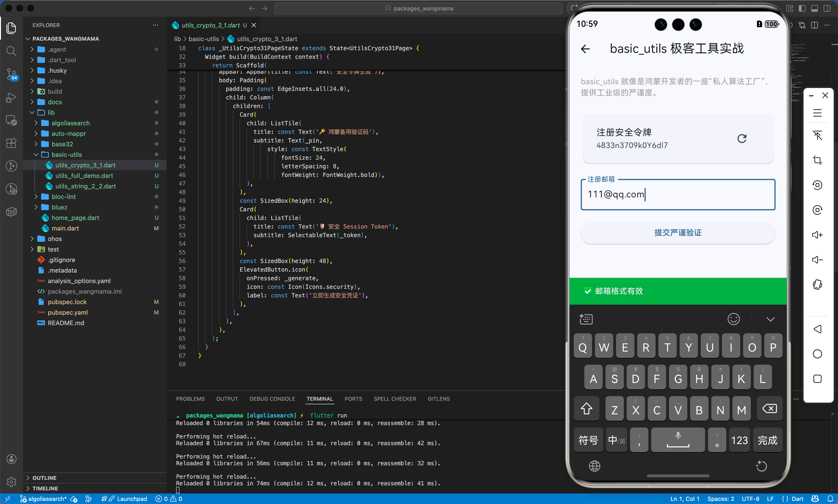This screenshot has width=838, height=504.
Task: Tap 提交严谨验证 button
Action: pos(678,233)
